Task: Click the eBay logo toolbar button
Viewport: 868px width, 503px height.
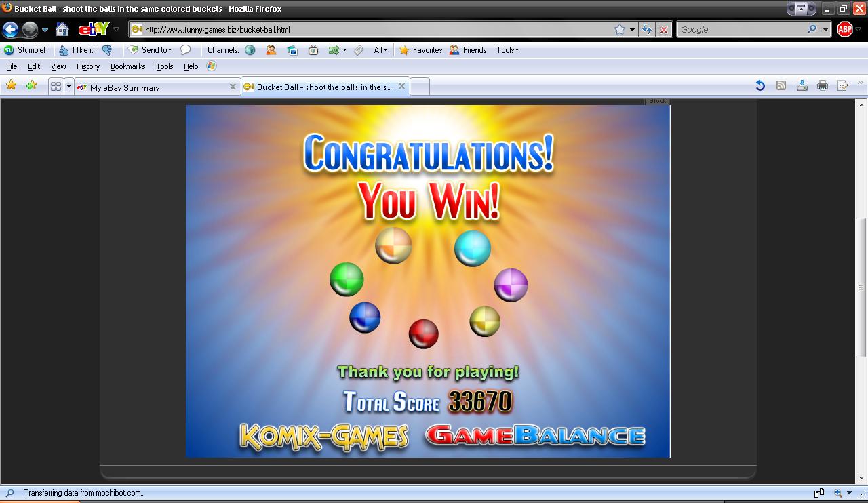Action: click(x=94, y=29)
